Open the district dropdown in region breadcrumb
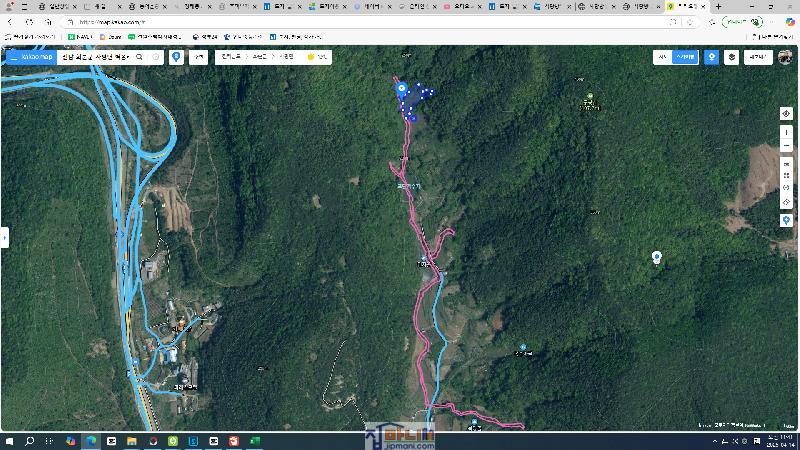This screenshot has width=800, height=450. pos(260,57)
